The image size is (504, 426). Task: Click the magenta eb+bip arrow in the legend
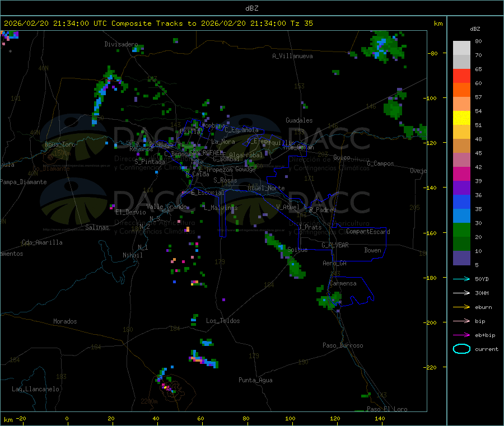tap(461, 335)
